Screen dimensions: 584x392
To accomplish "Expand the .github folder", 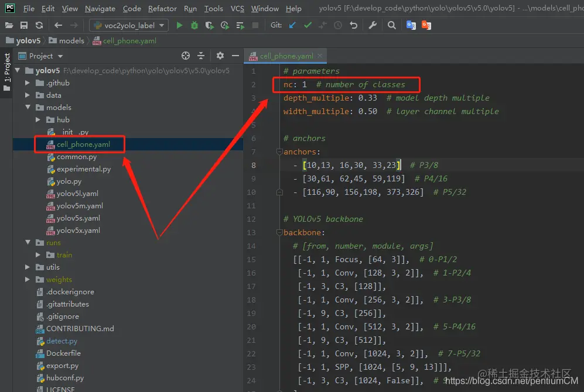I will click(x=27, y=82).
